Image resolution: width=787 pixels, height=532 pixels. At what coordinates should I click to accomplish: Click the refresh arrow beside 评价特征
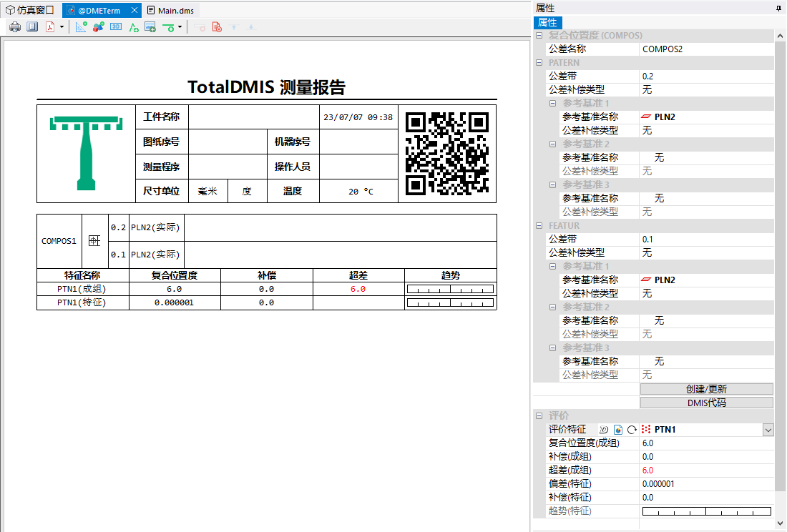(632, 430)
